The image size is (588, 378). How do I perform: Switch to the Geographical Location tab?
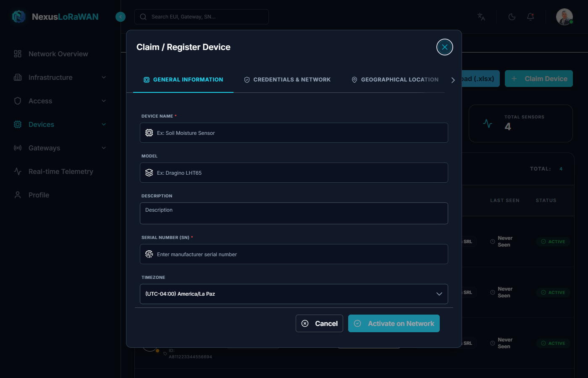click(395, 80)
